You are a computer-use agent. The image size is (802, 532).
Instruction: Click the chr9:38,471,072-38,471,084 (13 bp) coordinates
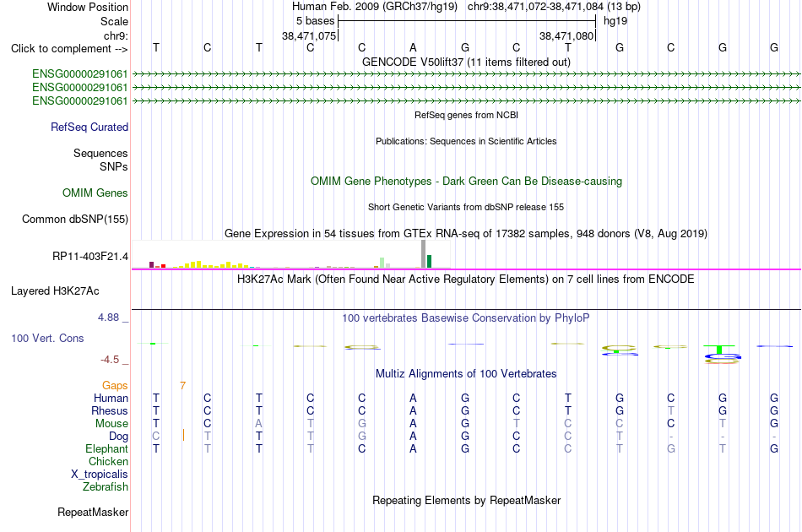tap(554, 7)
